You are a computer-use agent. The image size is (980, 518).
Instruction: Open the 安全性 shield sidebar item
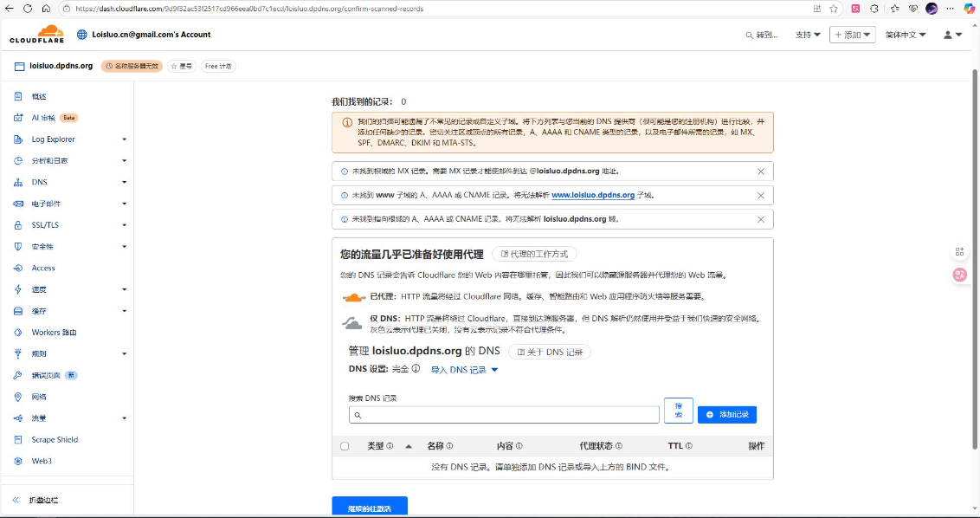(x=42, y=247)
